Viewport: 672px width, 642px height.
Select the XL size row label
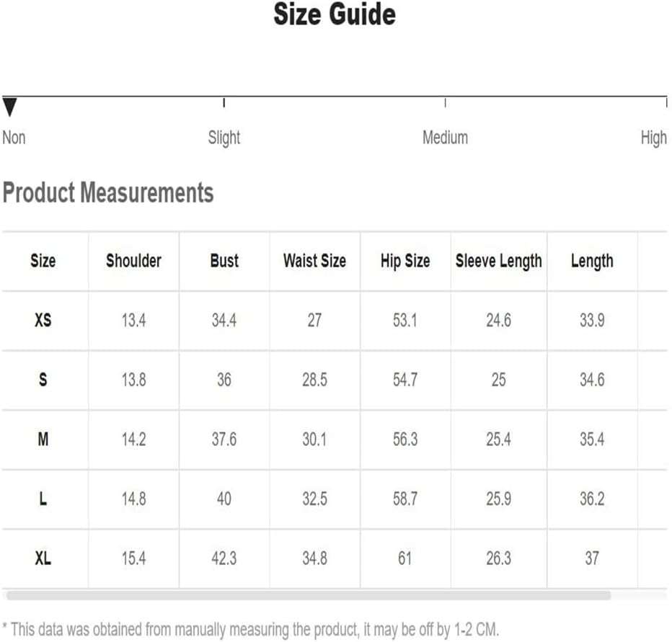[43, 558]
